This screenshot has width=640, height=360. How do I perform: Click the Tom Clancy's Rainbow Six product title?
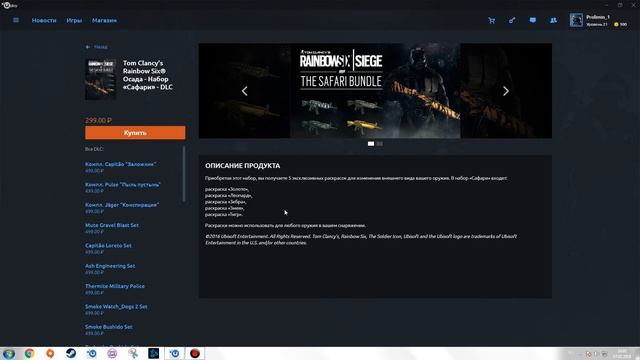(148, 75)
